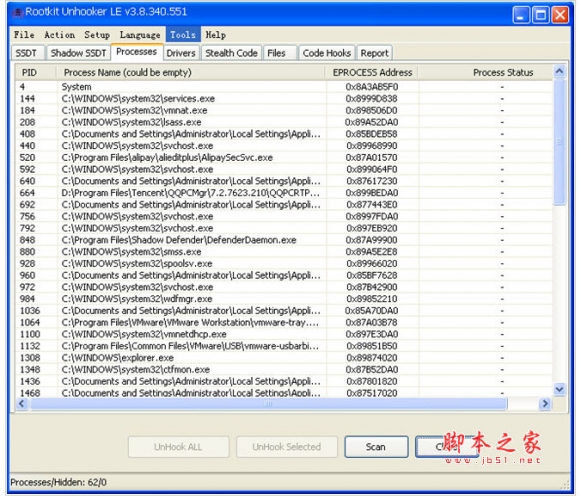The image size is (581, 500).
Task: Click EPROCESS address 0x89874020
Action: pyautogui.click(x=372, y=358)
